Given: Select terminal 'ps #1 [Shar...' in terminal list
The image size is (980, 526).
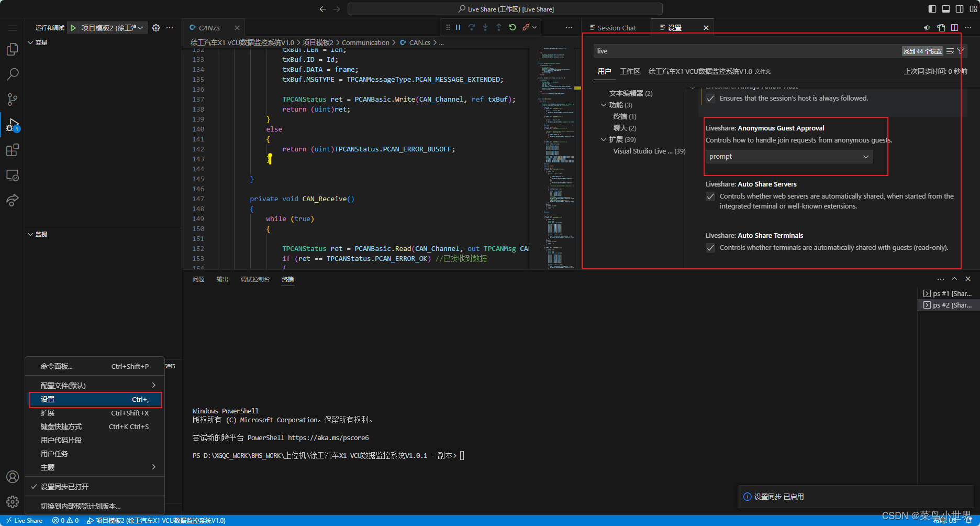Looking at the screenshot, I should pyautogui.click(x=948, y=293).
